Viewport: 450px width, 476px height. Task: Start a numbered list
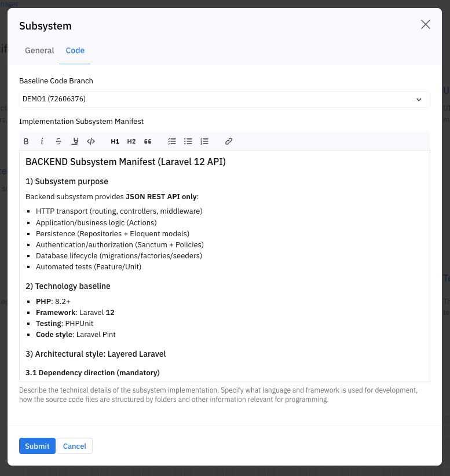pyautogui.click(x=204, y=141)
